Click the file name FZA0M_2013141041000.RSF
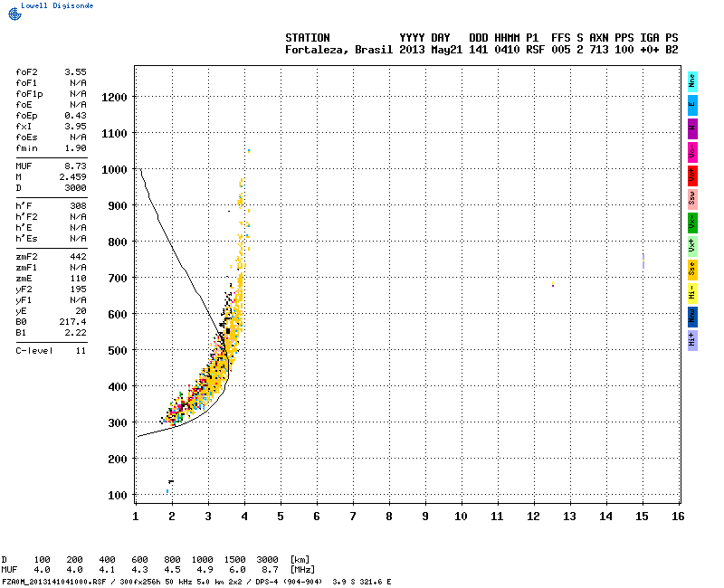This screenshot has width=724, height=588. [x=53, y=582]
